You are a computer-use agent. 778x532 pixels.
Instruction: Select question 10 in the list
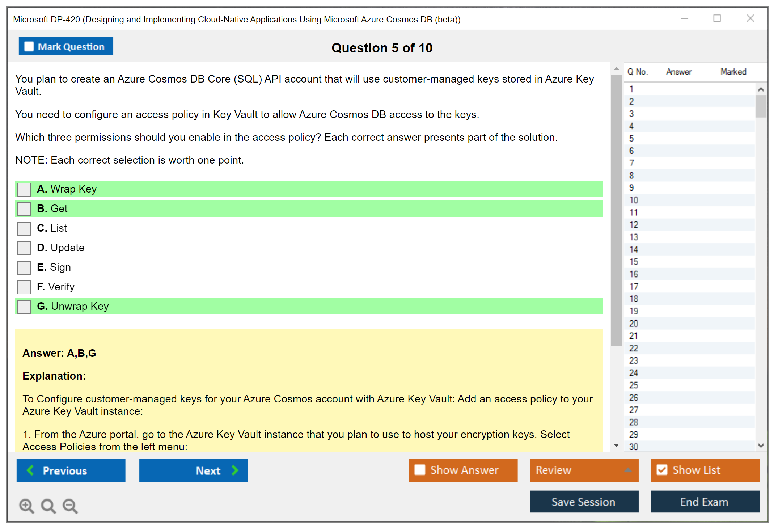[x=634, y=200]
